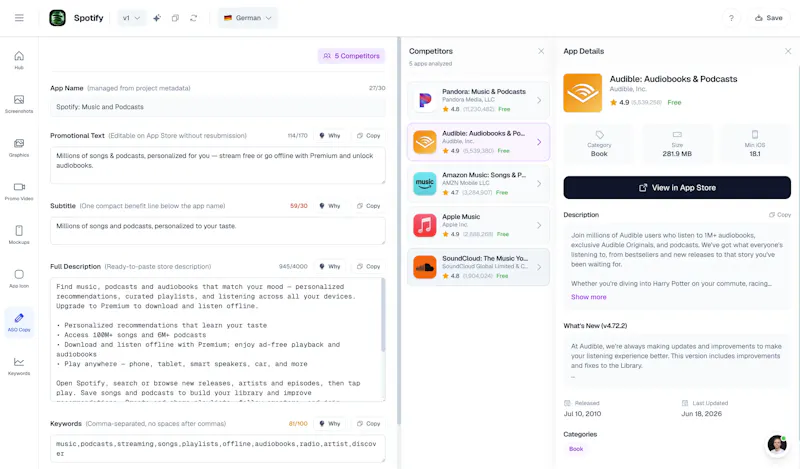The height and width of the screenshot is (469, 800).
Task: Close the App Details panel
Action: (x=788, y=51)
